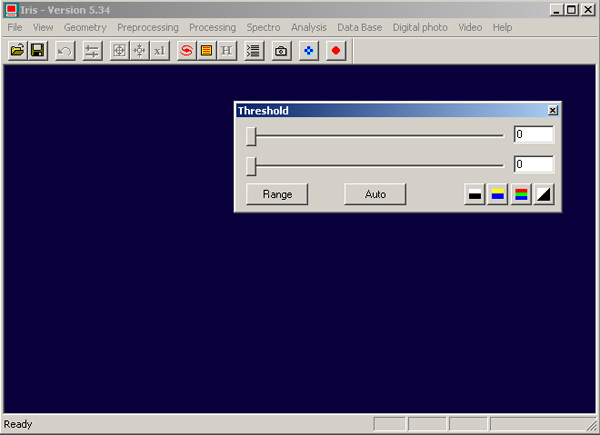This screenshot has height=435, width=600.
Task: Click the lower threshold value field
Action: coord(534,165)
